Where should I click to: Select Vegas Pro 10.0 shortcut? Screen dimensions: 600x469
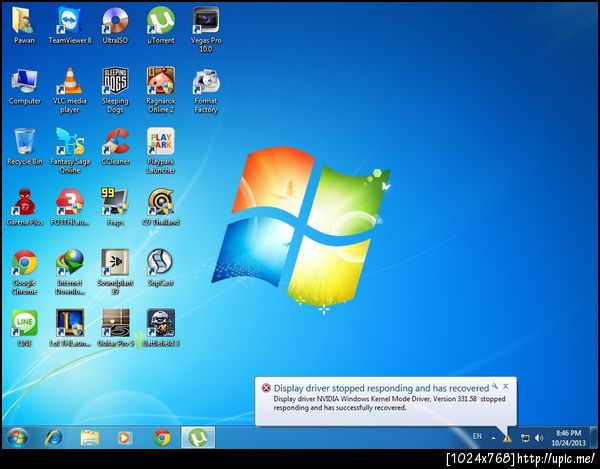[x=206, y=30]
